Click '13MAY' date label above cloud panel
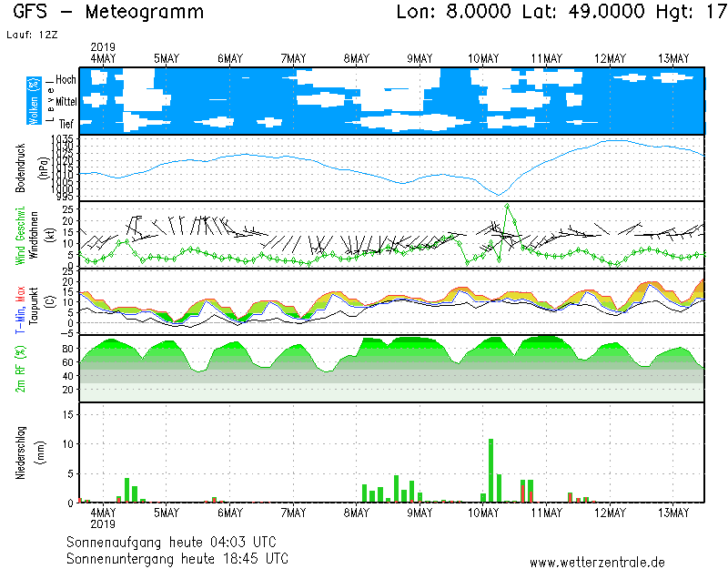Screen dimensions: 728x569 pos(673,58)
